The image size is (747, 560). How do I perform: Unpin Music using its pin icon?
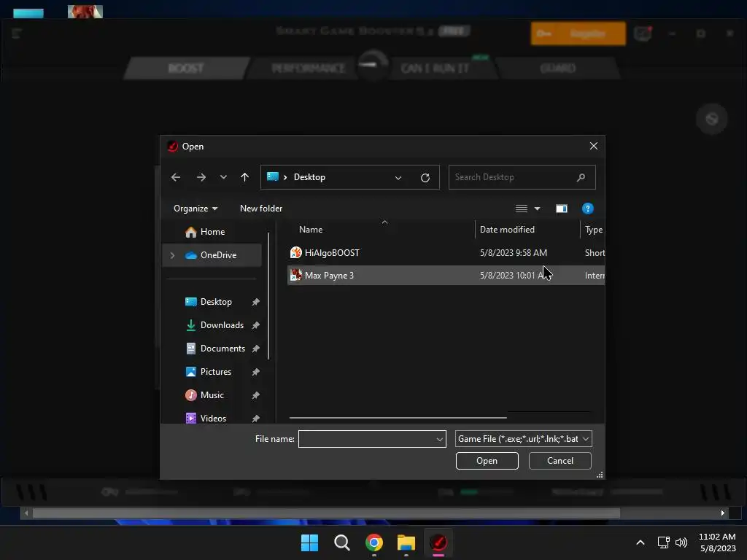256,395
